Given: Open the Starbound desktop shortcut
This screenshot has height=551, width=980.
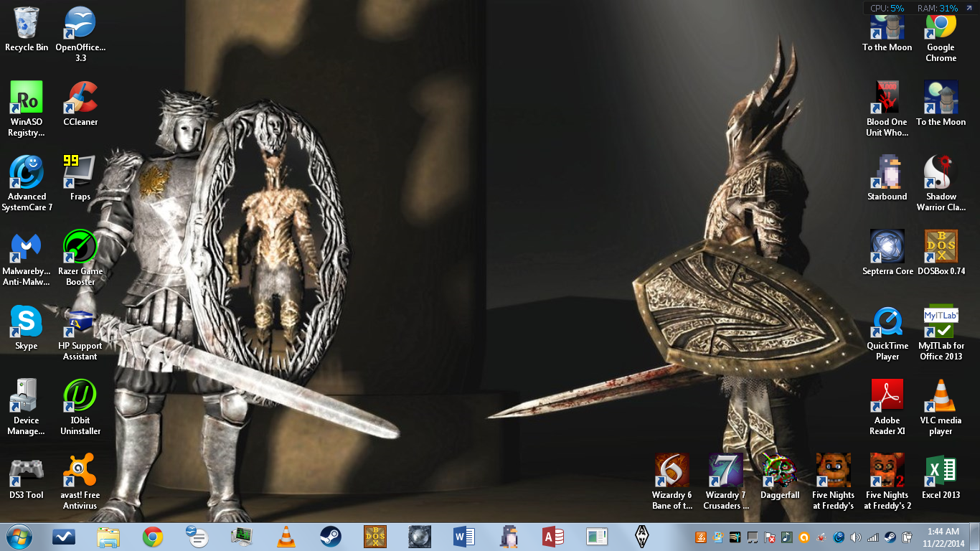Looking at the screenshot, I should (887, 178).
